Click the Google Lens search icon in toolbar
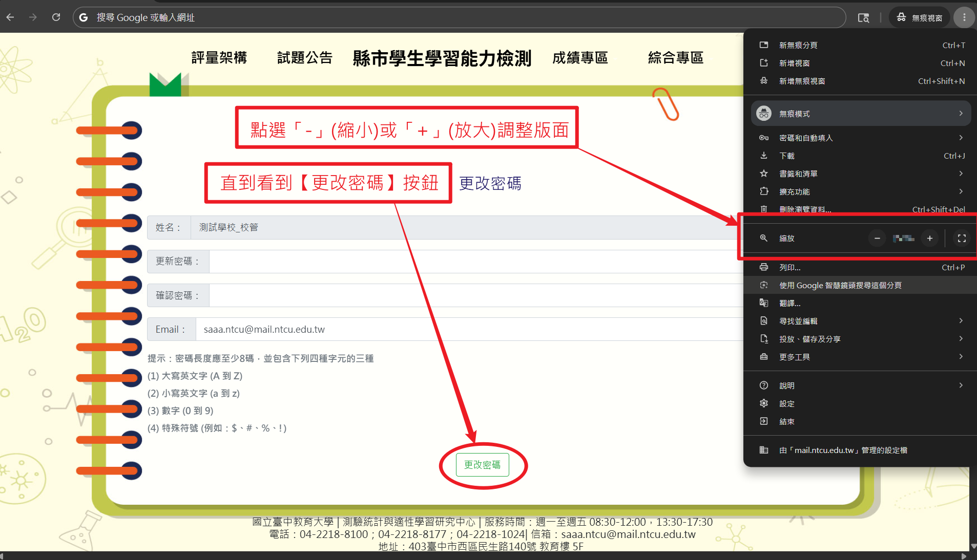This screenshot has width=977, height=560. (863, 17)
